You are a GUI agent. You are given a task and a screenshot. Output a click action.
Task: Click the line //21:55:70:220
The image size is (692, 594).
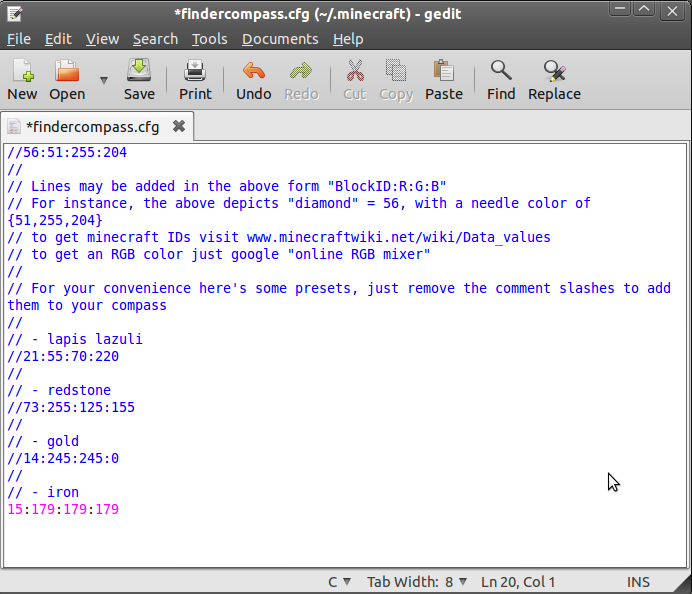[x=63, y=356]
